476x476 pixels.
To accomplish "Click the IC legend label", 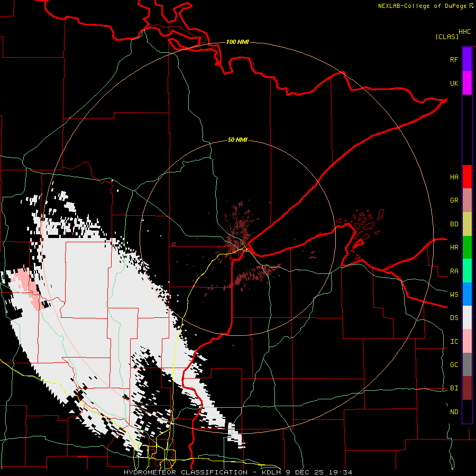I will [454, 342].
